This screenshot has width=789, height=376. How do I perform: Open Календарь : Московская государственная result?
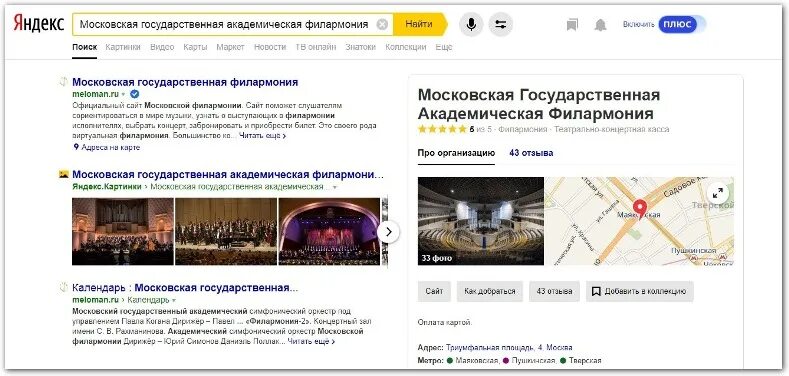pyautogui.click(x=185, y=288)
